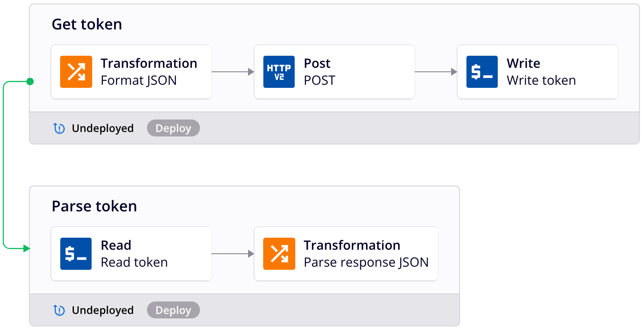
Task: Click the Get token group title
Action: (87, 24)
